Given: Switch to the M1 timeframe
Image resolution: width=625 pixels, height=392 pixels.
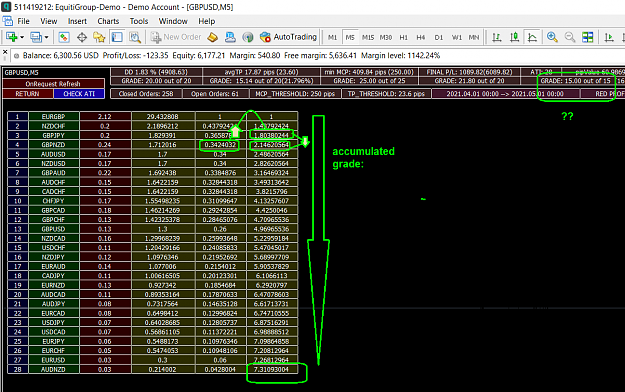Looking at the screenshot, I should 332,37.
